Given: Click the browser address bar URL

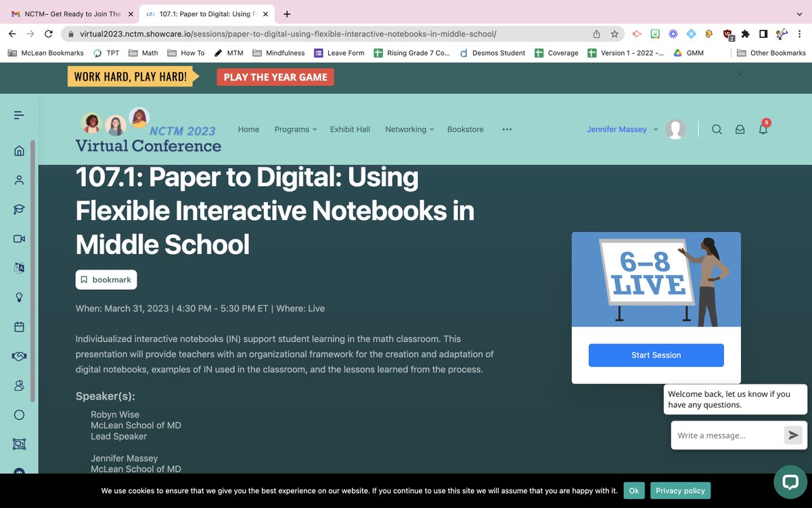Looking at the screenshot, I should 288,33.
